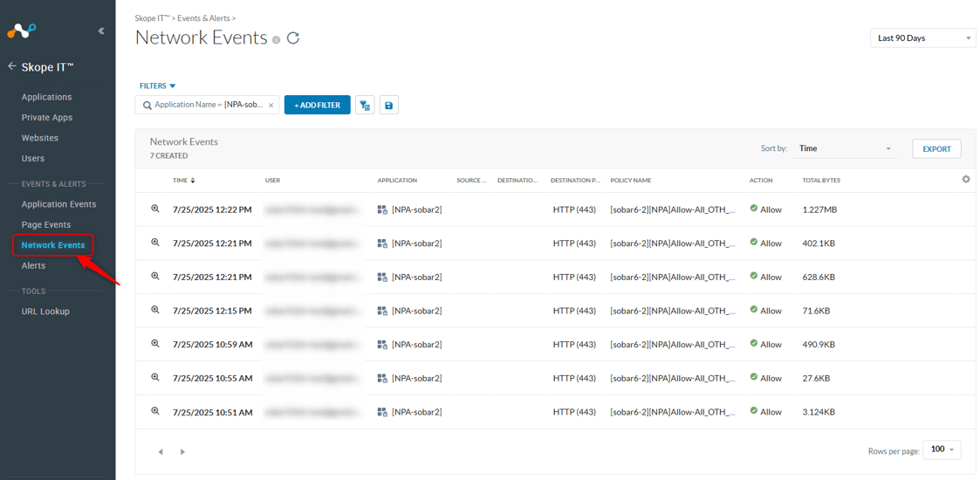Open the filter presets icon button
Viewport: 980px width, 480px height.
pyautogui.click(x=365, y=106)
